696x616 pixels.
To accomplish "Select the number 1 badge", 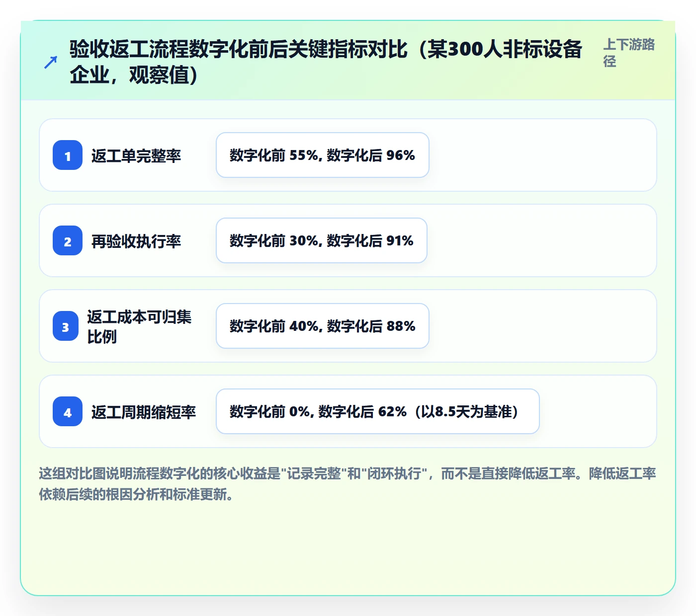I will [x=68, y=155].
